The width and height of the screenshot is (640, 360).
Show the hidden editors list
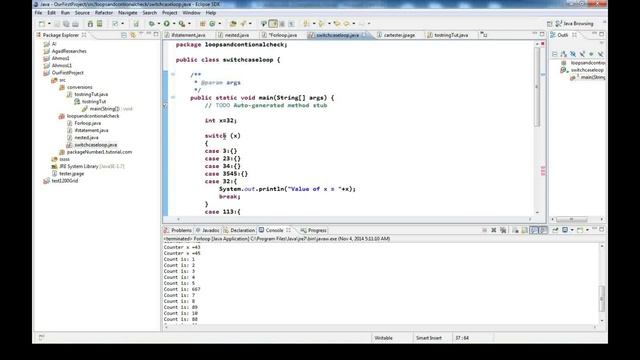pyautogui.click(x=483, y=35)
